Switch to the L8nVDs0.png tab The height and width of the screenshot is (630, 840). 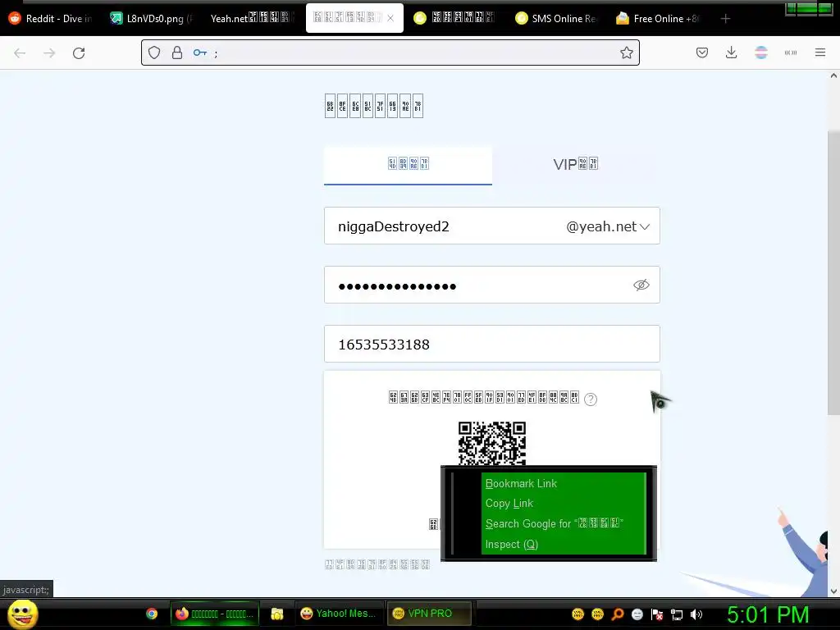[x=151, y=19]
